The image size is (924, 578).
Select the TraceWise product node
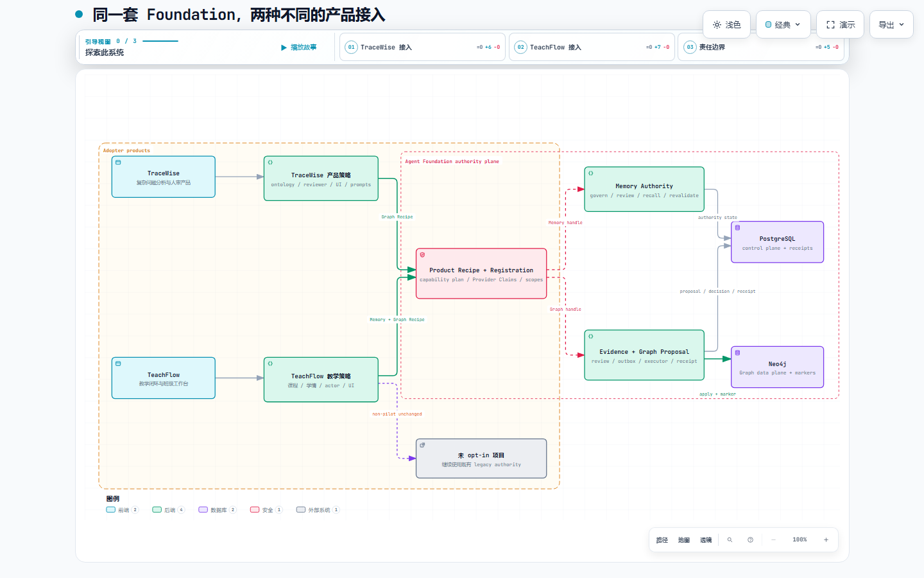click(164, 177)
